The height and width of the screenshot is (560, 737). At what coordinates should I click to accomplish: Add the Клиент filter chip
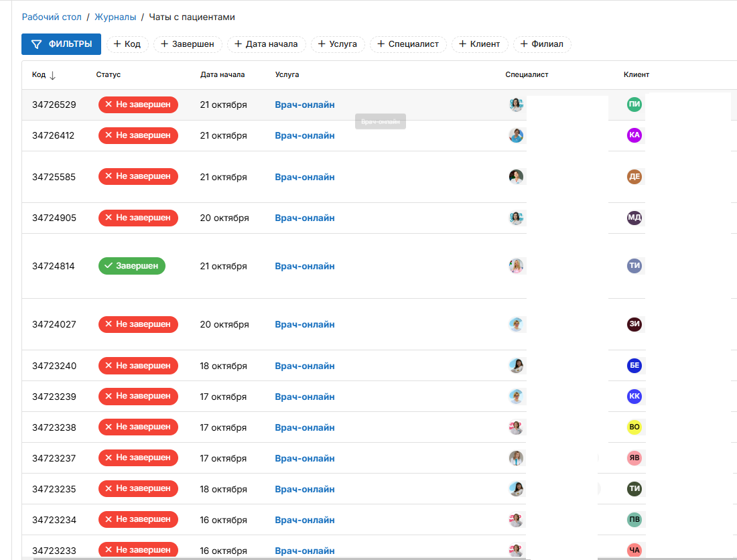tap(479, 44)
